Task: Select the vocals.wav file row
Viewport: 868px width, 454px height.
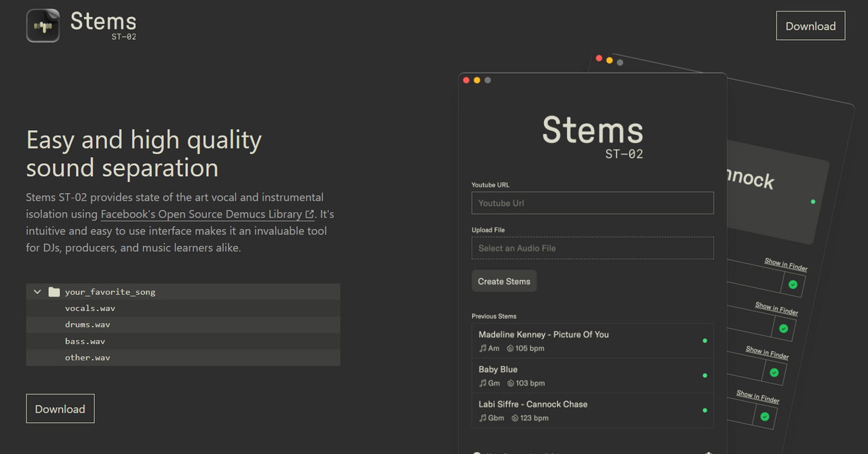Action: pos(183,308)
